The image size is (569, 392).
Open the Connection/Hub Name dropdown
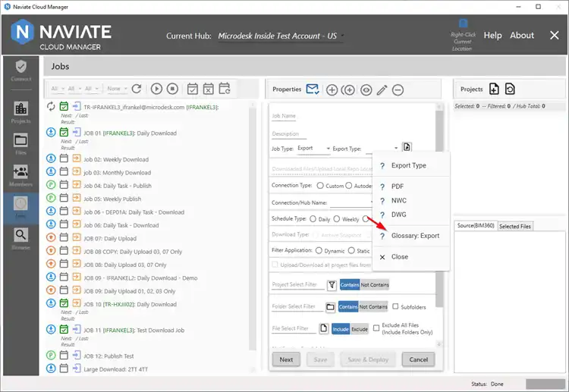[351, 202]
